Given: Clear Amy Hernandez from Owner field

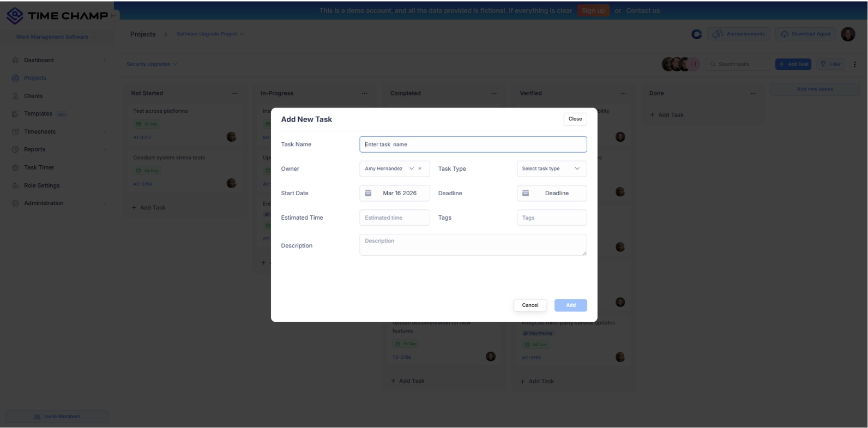Looking at the screenshot, I should pyautogui.click(x=420, y=169).
